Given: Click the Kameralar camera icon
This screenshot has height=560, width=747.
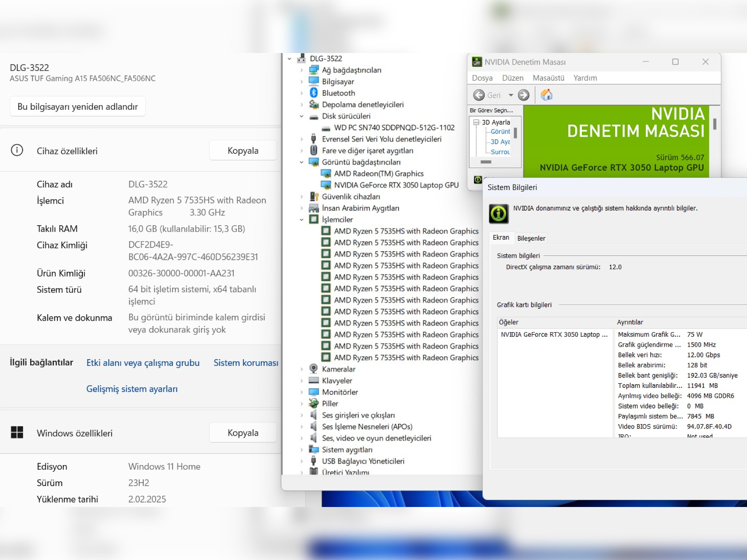Looking at the screenshot, I should (x=314, y=369).
